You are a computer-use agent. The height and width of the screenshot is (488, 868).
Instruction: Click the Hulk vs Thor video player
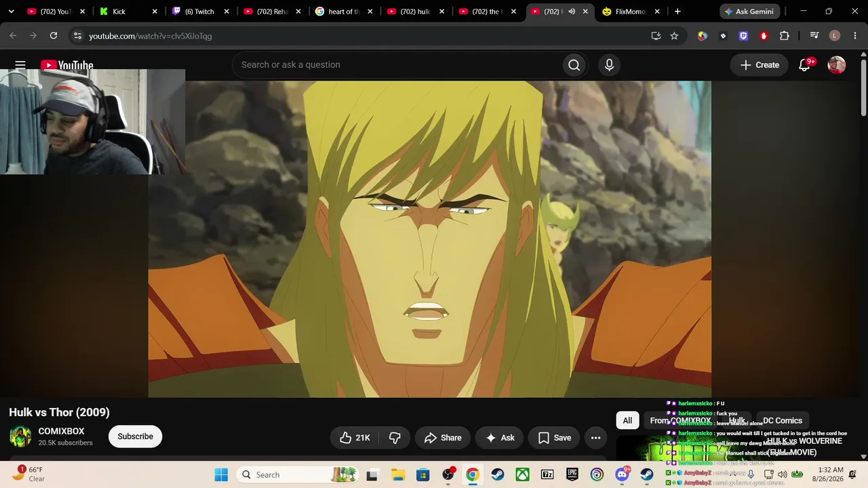point(430,239)
